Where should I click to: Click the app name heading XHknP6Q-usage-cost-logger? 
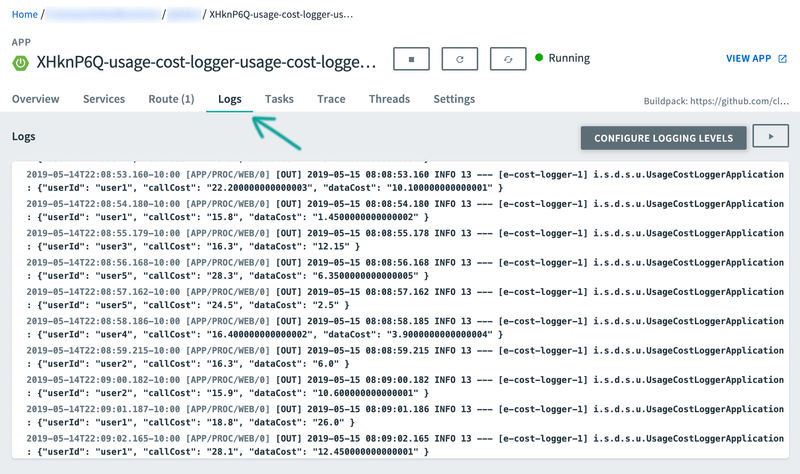point(206,62)
